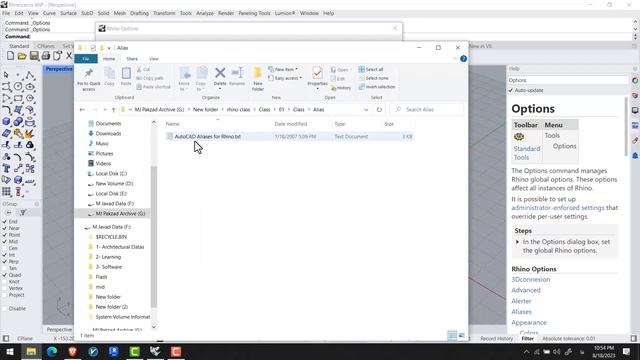Click the navigation pane scrollbar

pos(154,237)
